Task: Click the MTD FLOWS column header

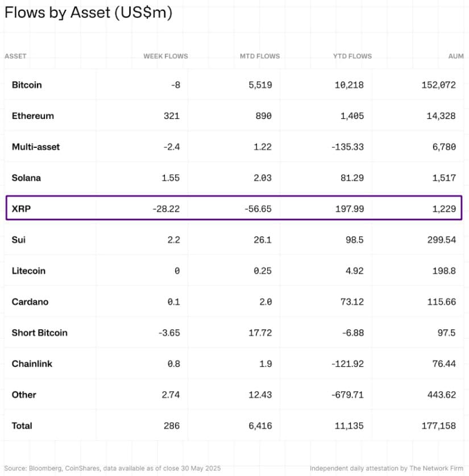Action: [260, 56]
